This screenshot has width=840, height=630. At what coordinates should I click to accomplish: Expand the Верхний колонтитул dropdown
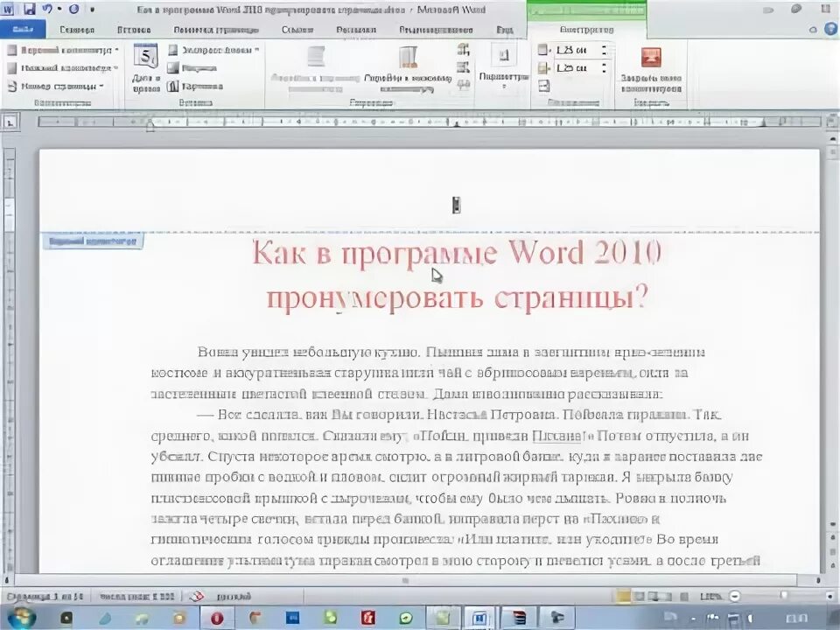63,51
